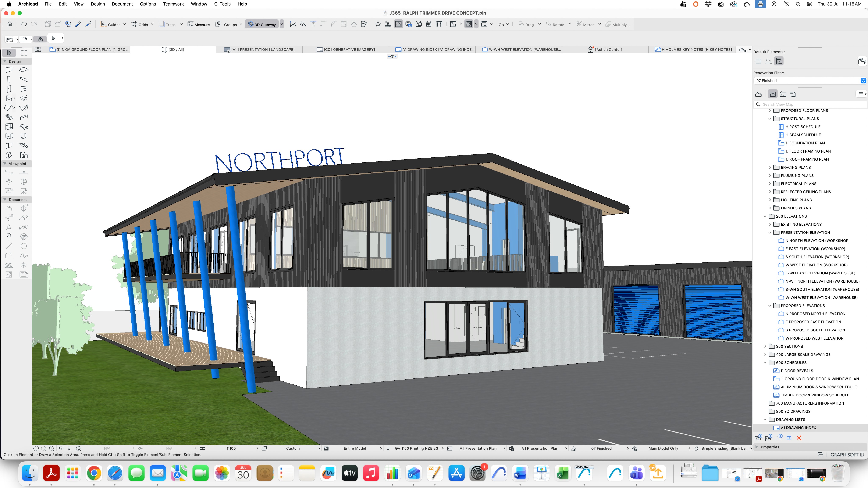Toggle the 3D Cutaway button
Image resolution: width=868 pixels, height=488 pixels.
262,24
